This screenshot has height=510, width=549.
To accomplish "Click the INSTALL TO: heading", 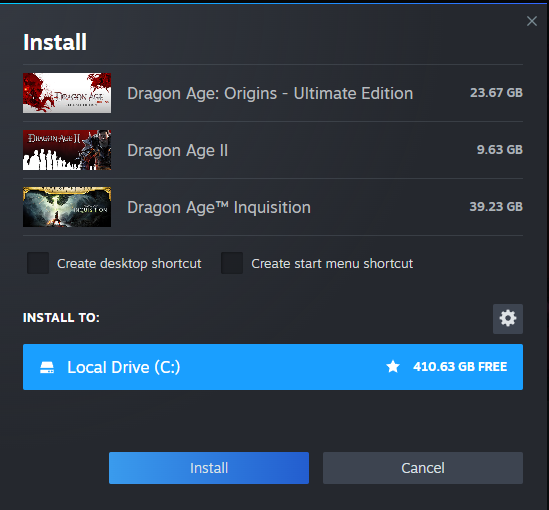I will click(x=61, y=318).
